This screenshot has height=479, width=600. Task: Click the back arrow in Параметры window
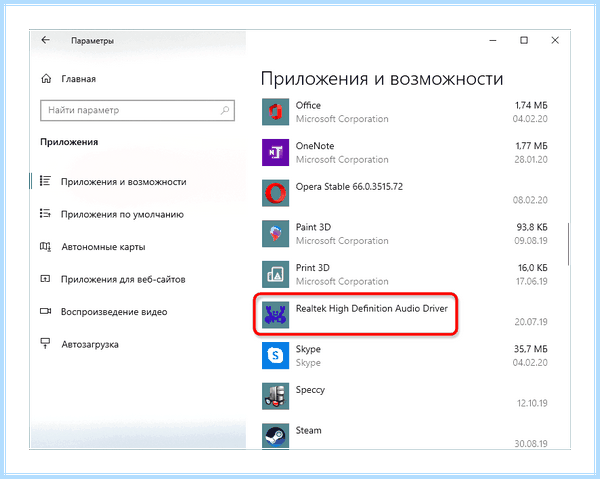click(x=46, y=40)
